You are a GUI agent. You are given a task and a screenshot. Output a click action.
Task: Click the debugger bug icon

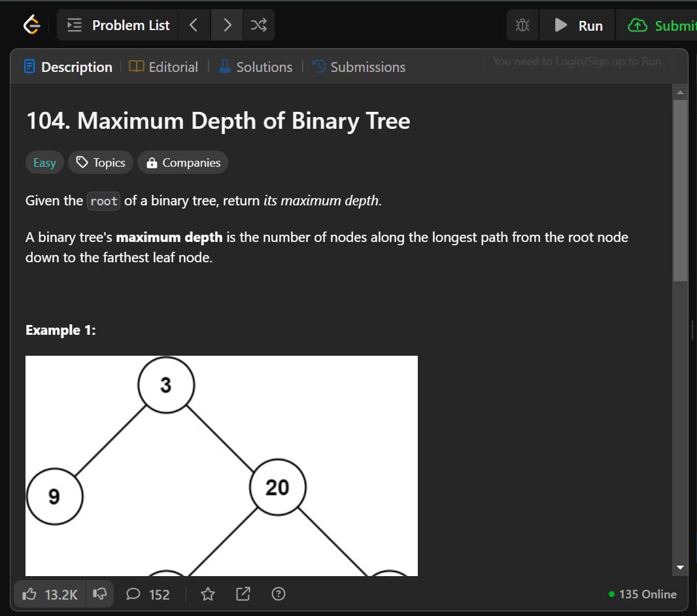(523, 26)
